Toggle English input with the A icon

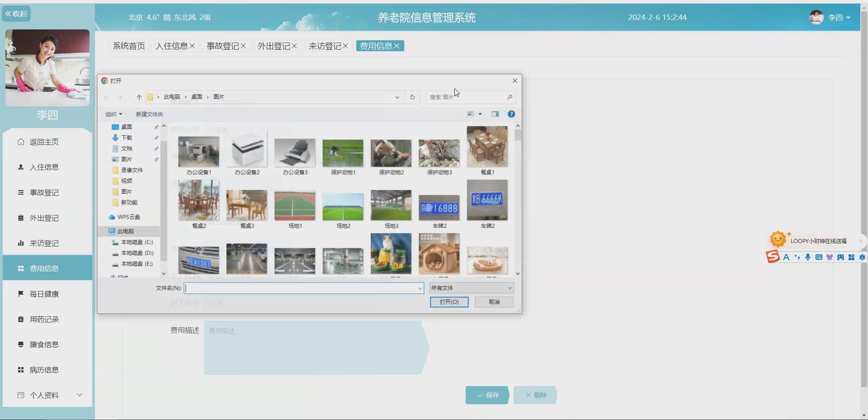pos(787,257)
